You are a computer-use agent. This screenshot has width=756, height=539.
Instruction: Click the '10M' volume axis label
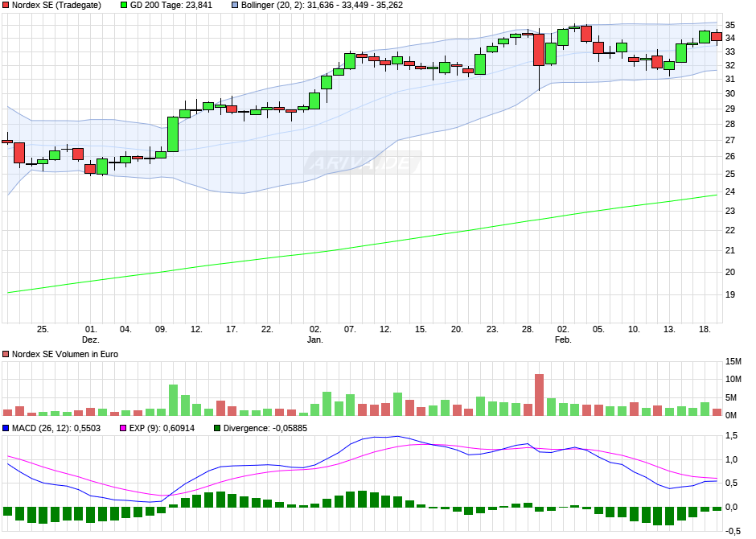[733, 380]
